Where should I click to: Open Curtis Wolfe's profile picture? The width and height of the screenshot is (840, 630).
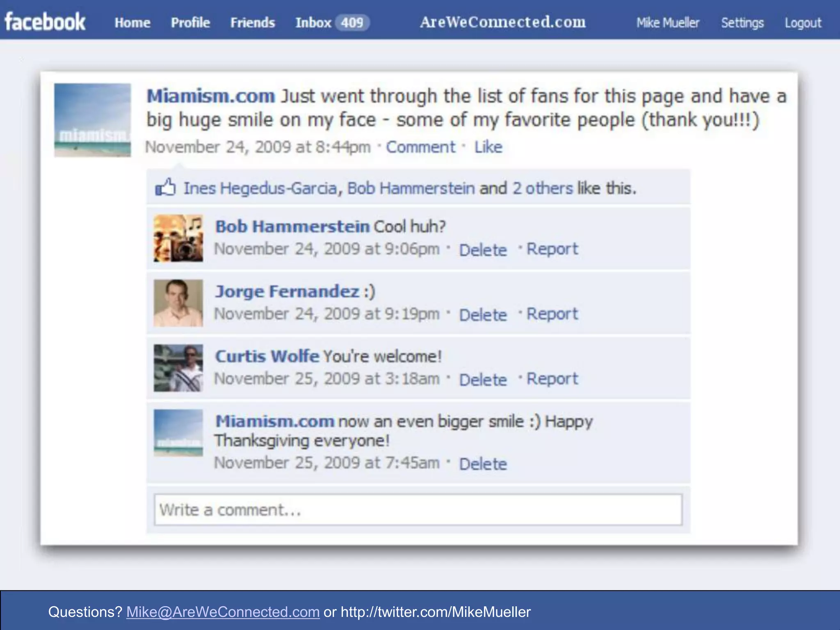(178, 368)
